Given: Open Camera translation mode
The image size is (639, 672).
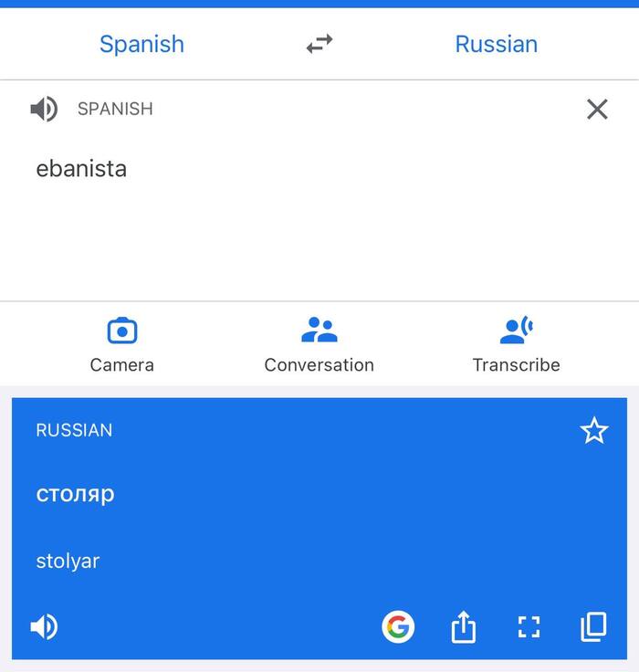Looking at the screenshot, I should [x=122, y=331].
